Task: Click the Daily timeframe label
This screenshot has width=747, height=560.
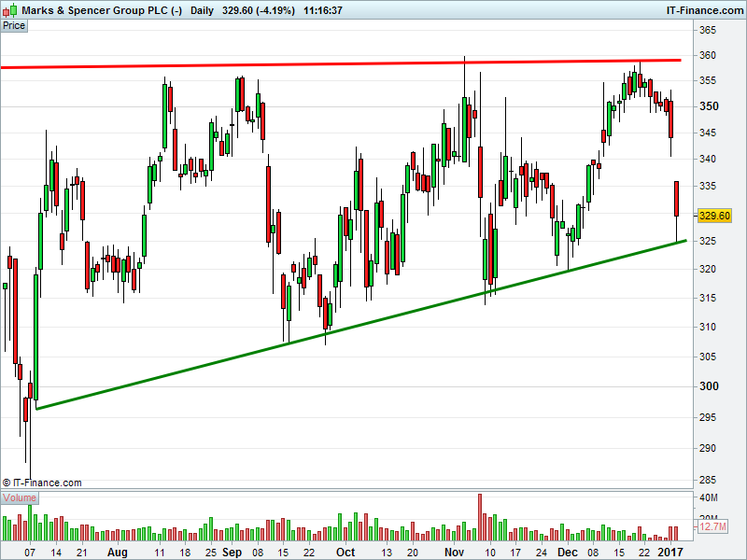Action: (x=202, y=10)
